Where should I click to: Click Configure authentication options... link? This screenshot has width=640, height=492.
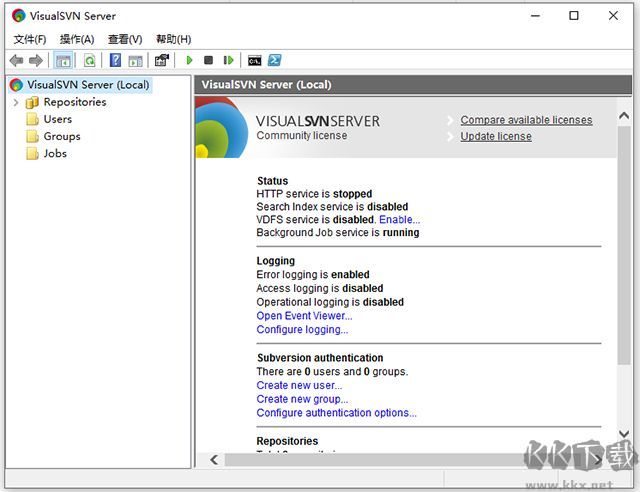click(336, 413)
